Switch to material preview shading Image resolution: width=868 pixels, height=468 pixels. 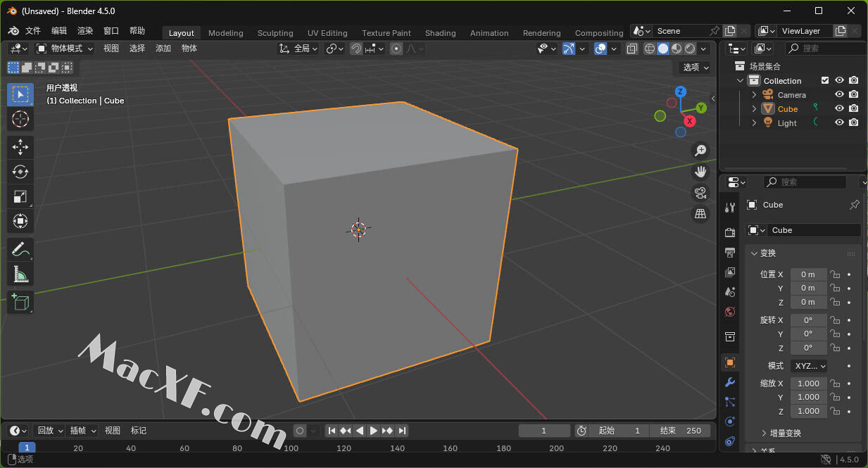pyautogui.click(x=677, y=49)
